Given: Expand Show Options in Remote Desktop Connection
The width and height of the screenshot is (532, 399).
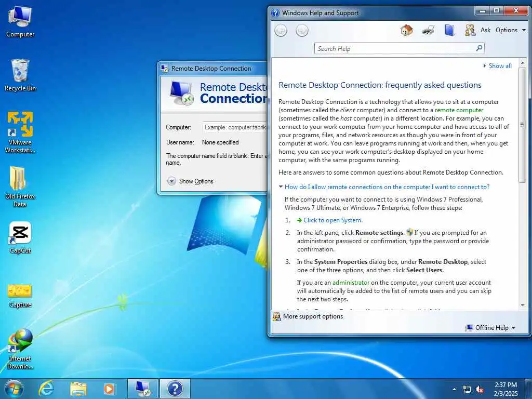Looking at the screenshot, I should (x=190, y=181).
